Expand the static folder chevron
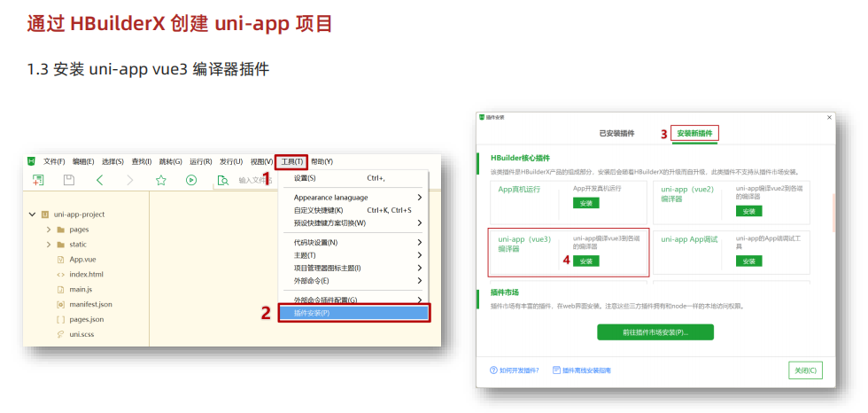Screen dimensions: 868x413 [48, 244]
